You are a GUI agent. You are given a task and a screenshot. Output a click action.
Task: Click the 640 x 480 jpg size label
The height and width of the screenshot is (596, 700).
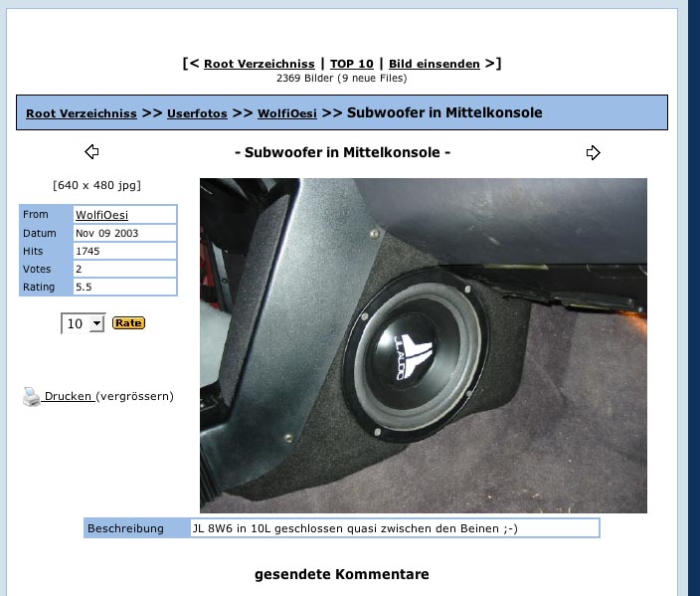tap(96, 185)
